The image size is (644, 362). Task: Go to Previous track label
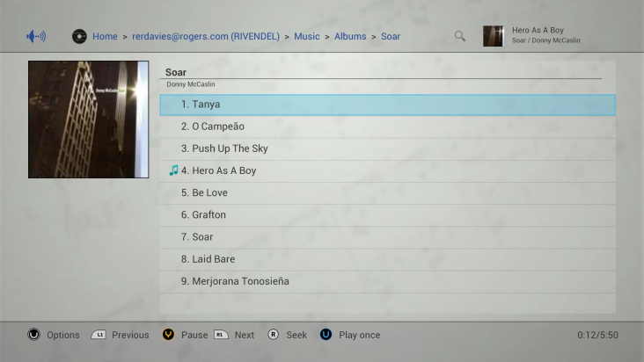point(130,335)
